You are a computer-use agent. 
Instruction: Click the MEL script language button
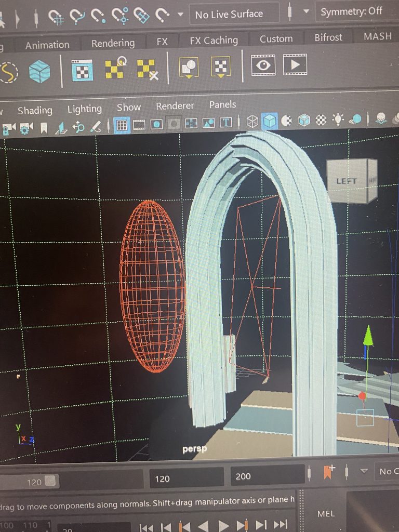[x=326, y=513]
